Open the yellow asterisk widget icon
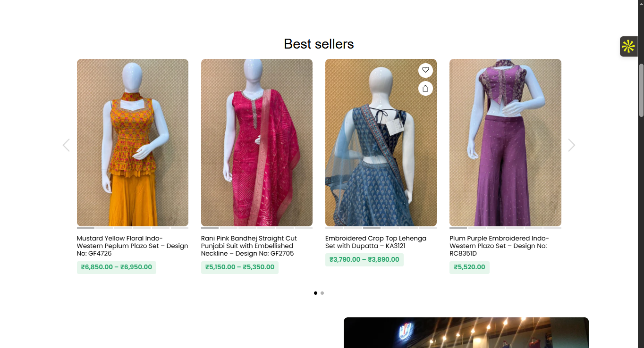The image size is (644, 348). [628, 47]
